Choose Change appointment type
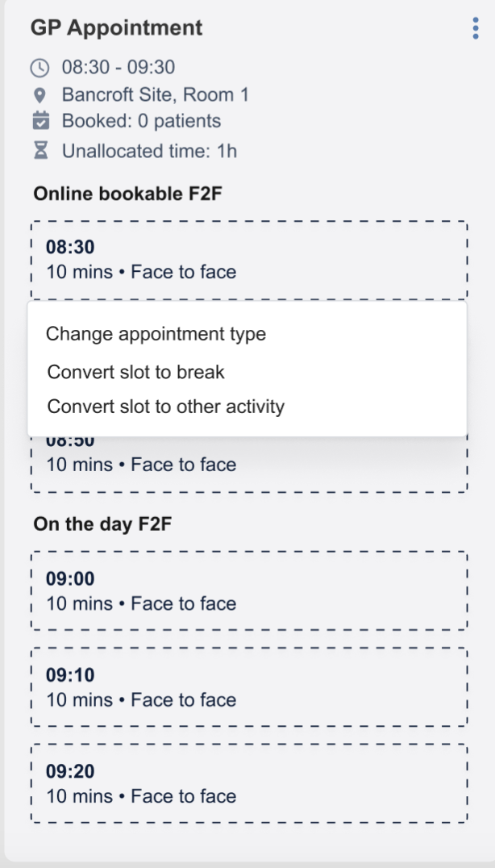The height and width of the screenshot is (868, 495). 156,334
